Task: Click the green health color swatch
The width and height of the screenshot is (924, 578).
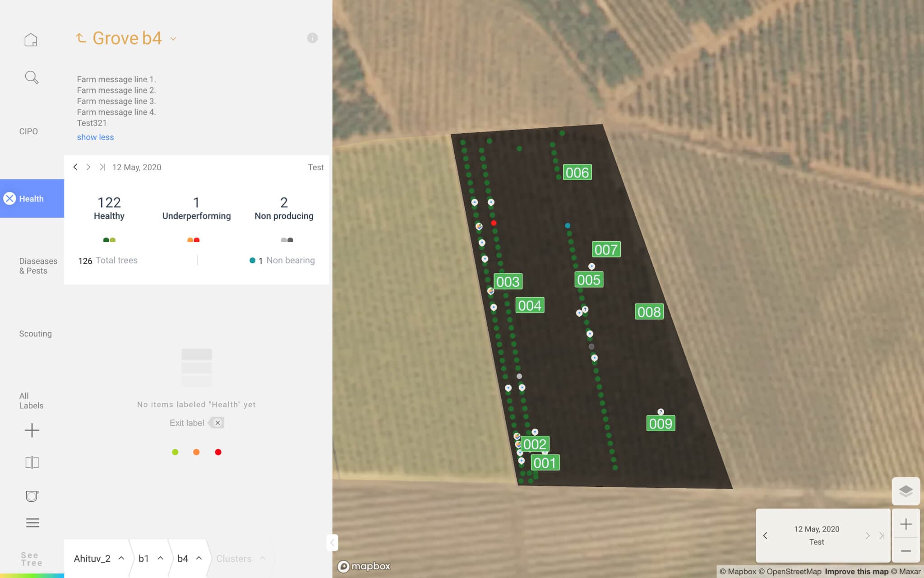Action: [x=176, y=452]
